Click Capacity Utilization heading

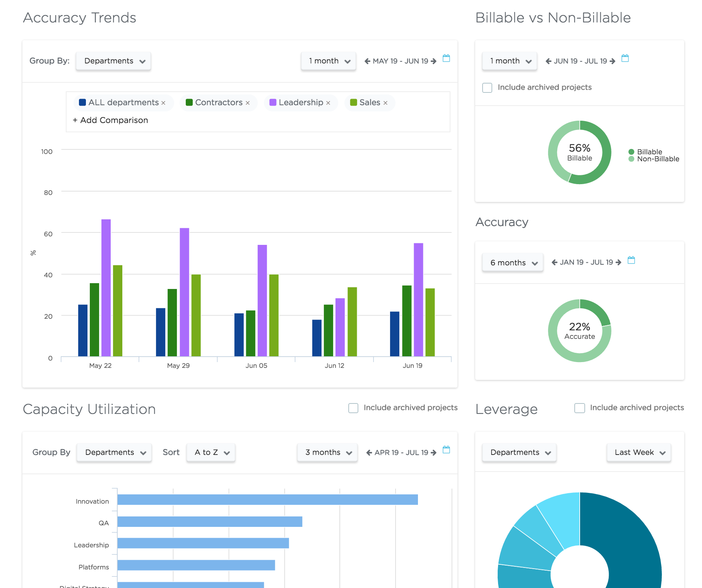89,409
